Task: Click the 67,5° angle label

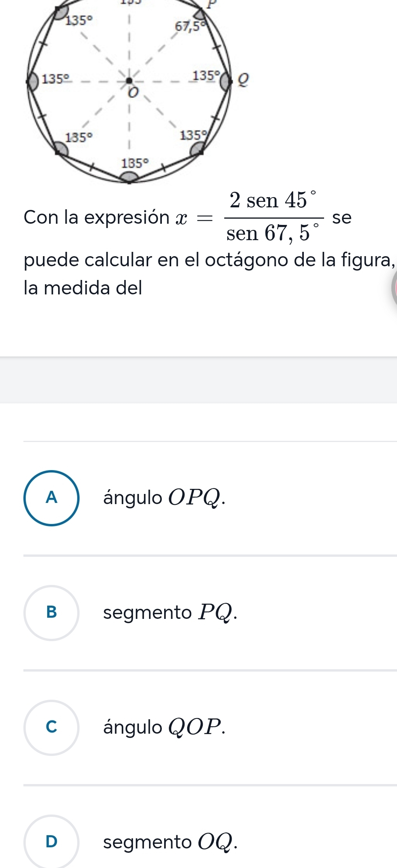Action: point(190,27)
